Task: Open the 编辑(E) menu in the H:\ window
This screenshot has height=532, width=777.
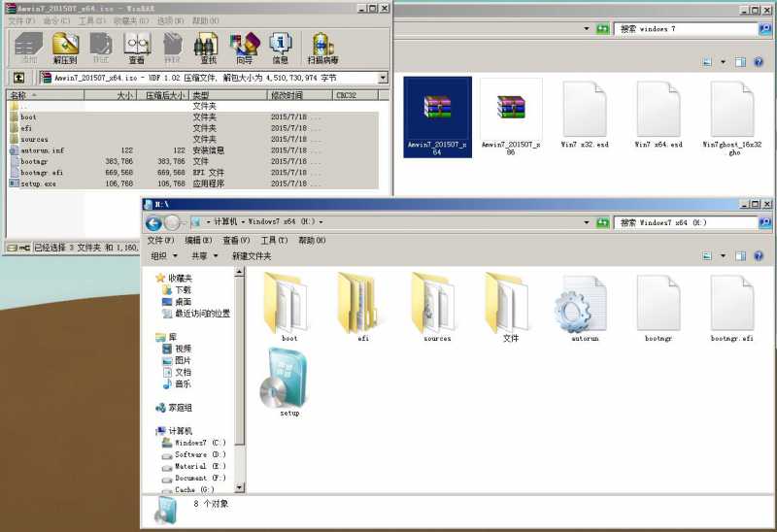Action: click(198, 240)
